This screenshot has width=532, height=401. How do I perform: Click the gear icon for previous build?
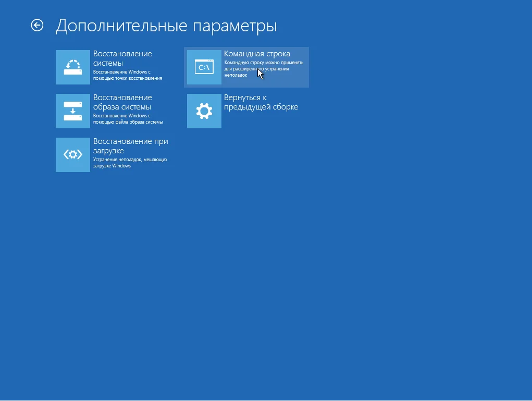(204, 111)
